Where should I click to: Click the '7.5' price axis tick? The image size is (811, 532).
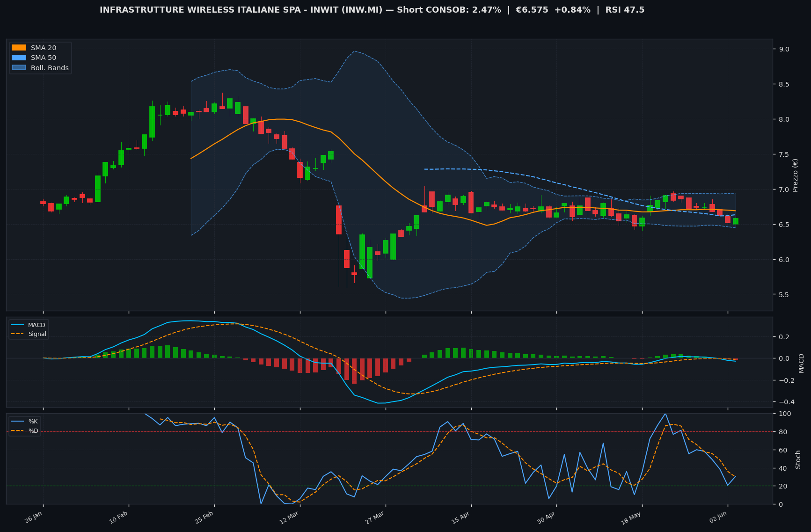coord(784,154)
